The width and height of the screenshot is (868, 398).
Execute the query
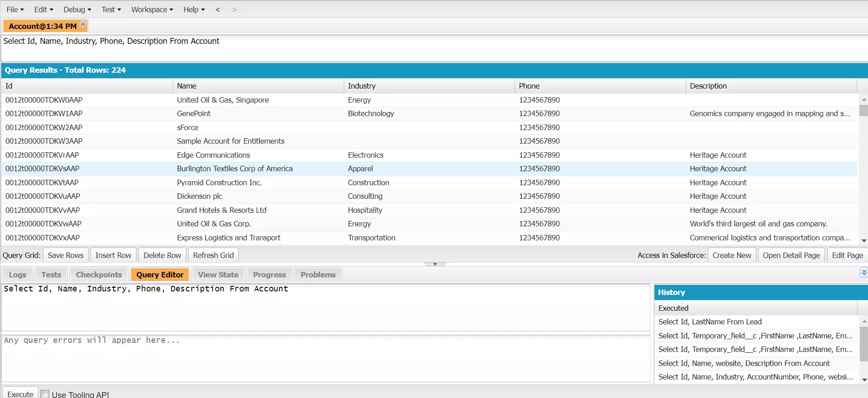point(20,394)
